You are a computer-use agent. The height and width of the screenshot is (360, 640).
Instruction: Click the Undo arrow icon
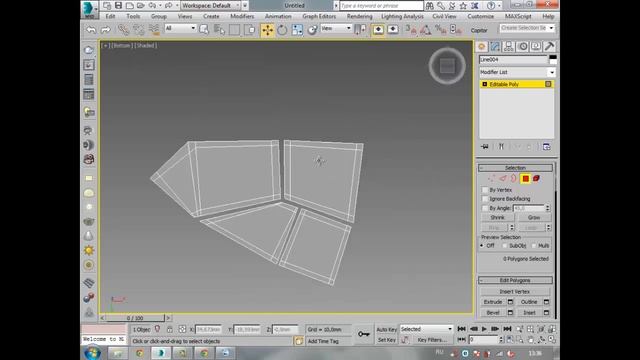pyautogui.click(x=91, y=29)
